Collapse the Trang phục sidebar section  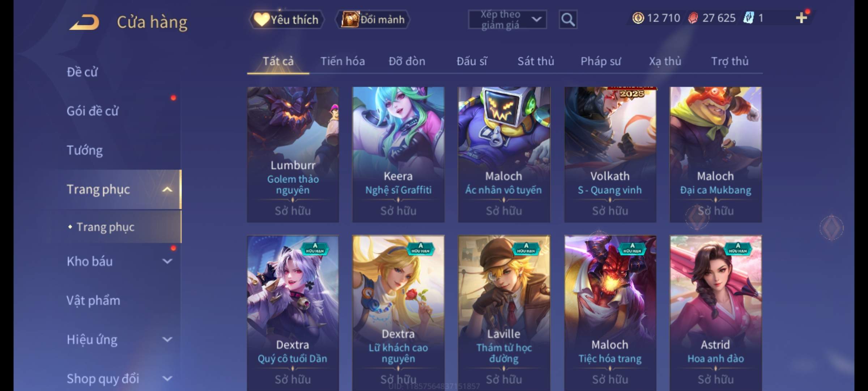pyautogui.click(x=167, y=189)
